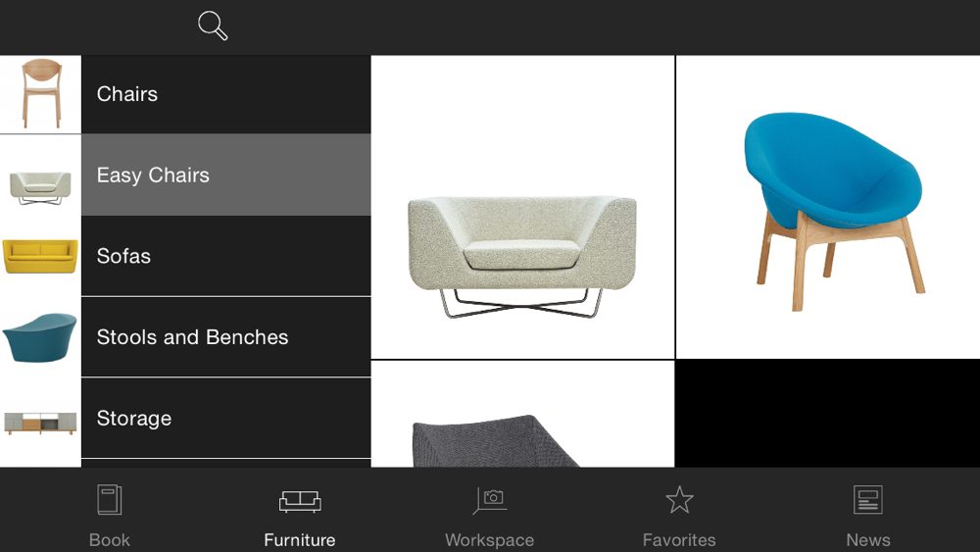Select the small easy chair sidebar thumbnail
980x552 pixels.
pyautogui.click(x=40, y=176)
